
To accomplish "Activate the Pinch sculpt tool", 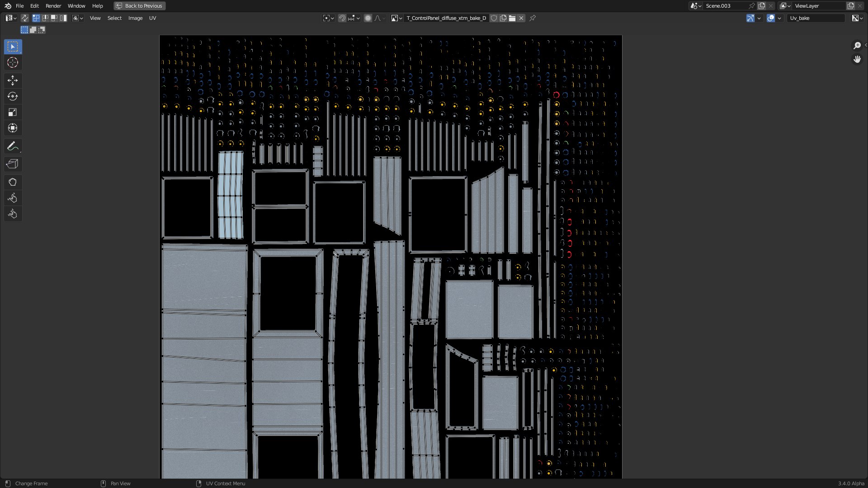I will (13, 214).
